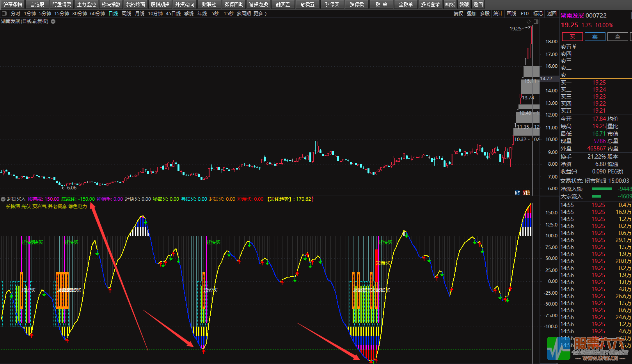This screenshot has width=632, height=364.
Task: Click 养老概念 concept tag
Action: (57, 207)
